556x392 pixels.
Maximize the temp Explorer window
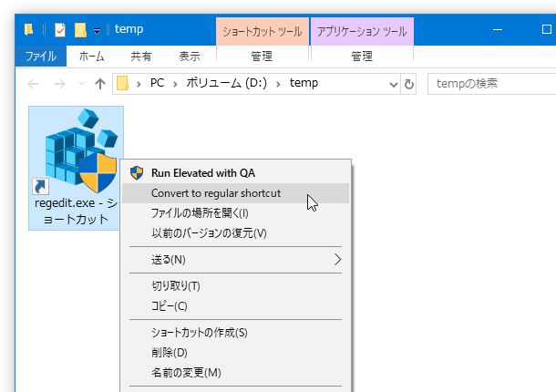546,30
